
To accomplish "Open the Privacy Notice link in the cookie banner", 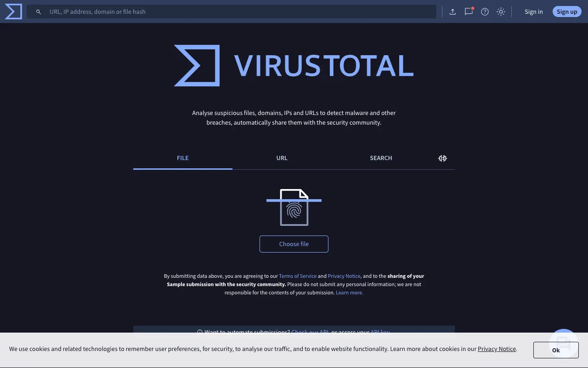I will (497, 349).
